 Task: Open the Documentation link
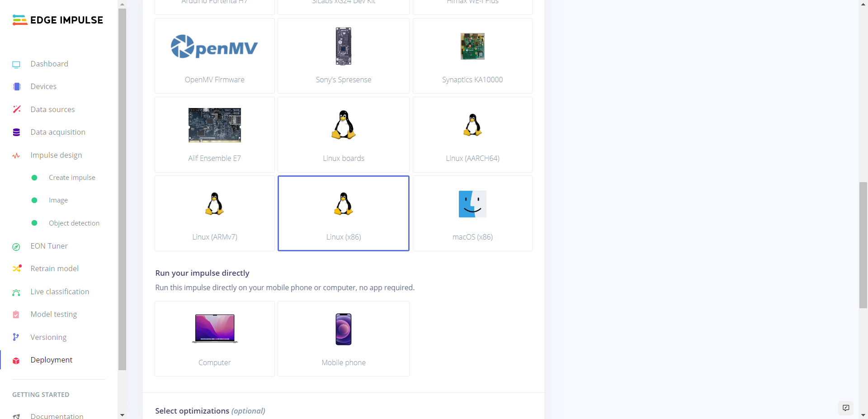click(57, 416)
